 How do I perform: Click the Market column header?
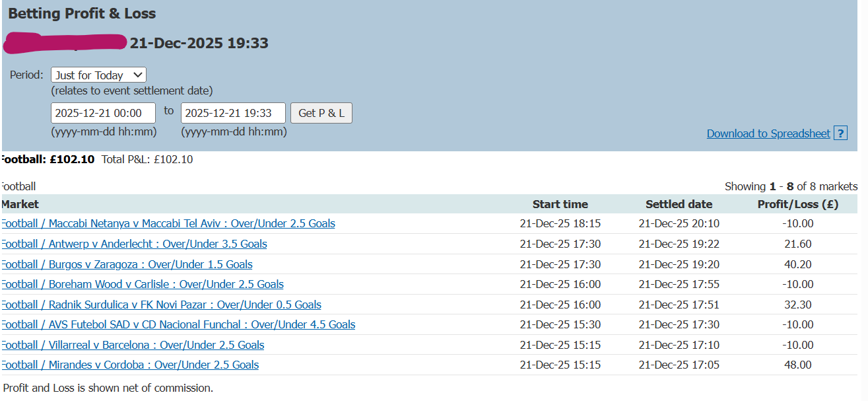(20, 204)
